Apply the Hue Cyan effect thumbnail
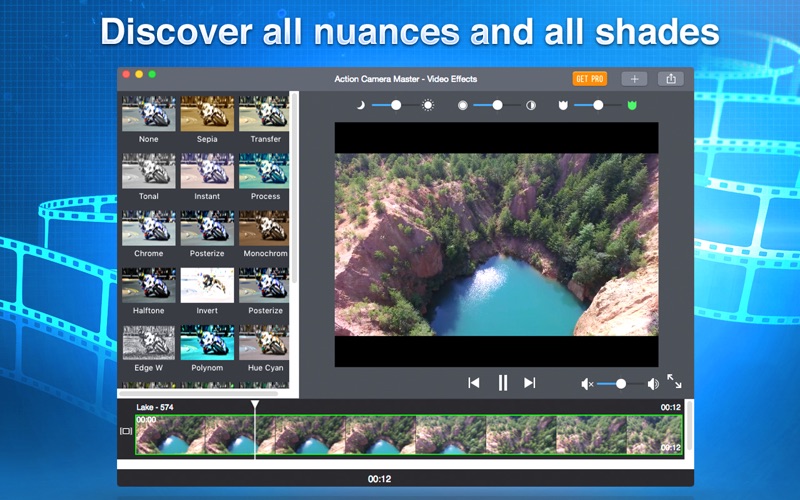This screenshot has height=500, width=800. click(264, 342)
